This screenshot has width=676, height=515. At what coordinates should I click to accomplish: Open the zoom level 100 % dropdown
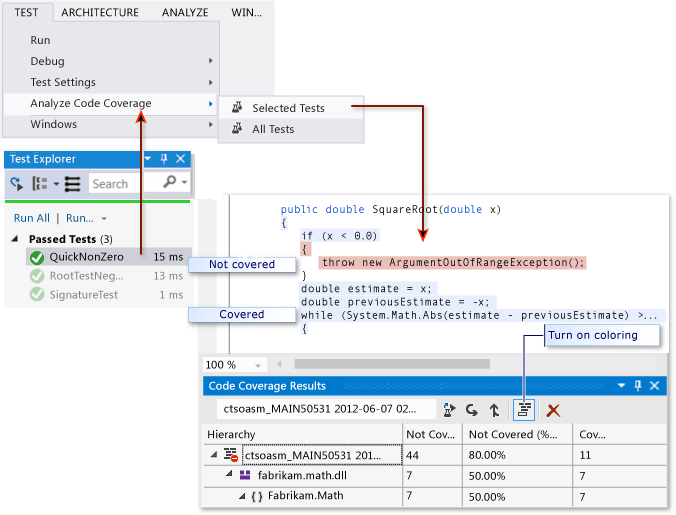pyautogui.click(x=259, y=365)
